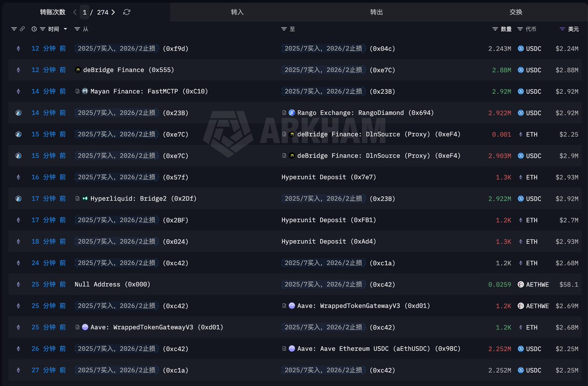The width and height of the screenshot is (588, 386).
Task: Open the filter icon beside the 至 header
Action: (284, 29)
